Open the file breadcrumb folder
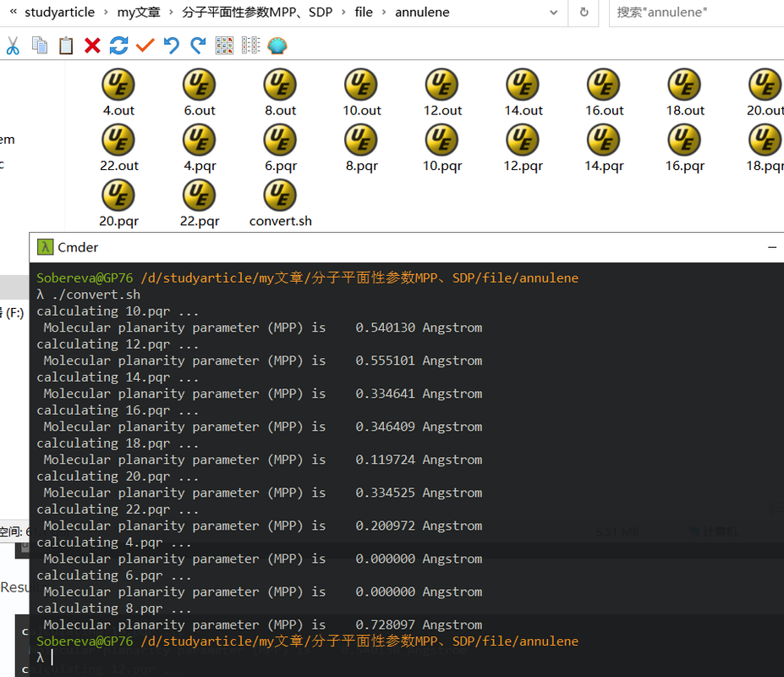 point(364,12)
